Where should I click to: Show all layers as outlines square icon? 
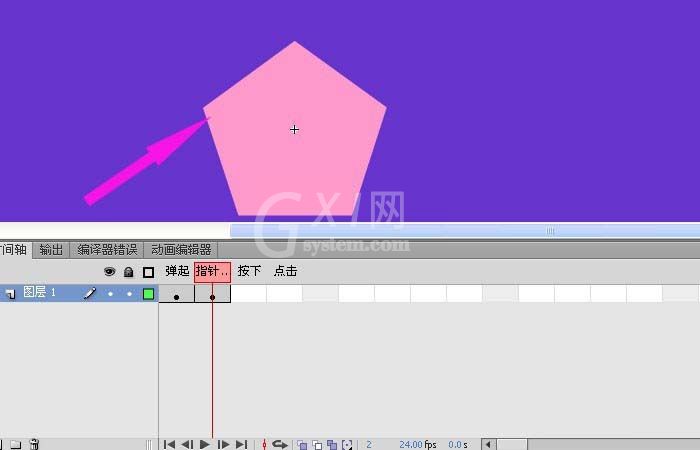148,272
